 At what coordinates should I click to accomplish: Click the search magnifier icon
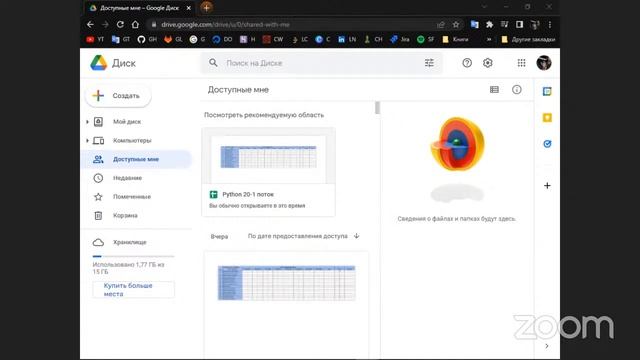point(213,63)
